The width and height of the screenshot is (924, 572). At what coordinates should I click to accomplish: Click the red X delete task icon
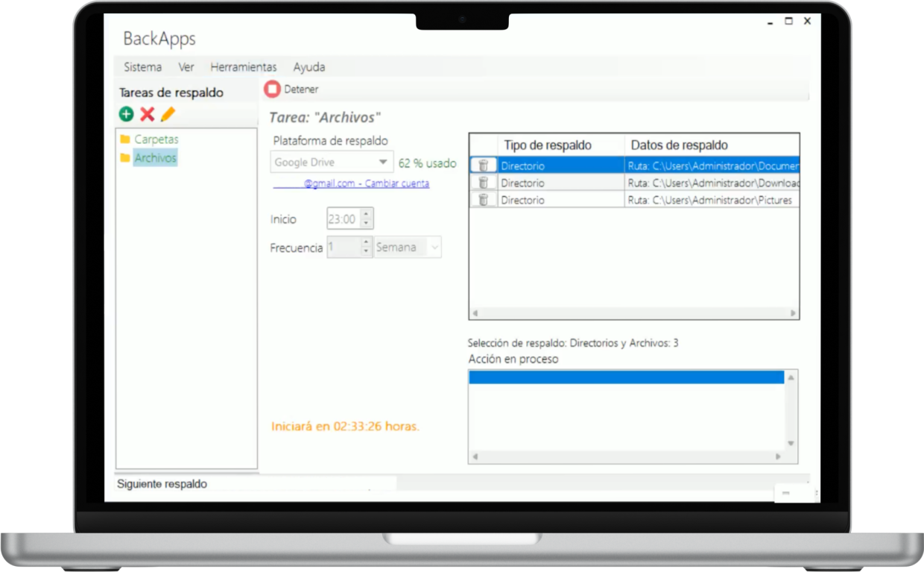148,114
